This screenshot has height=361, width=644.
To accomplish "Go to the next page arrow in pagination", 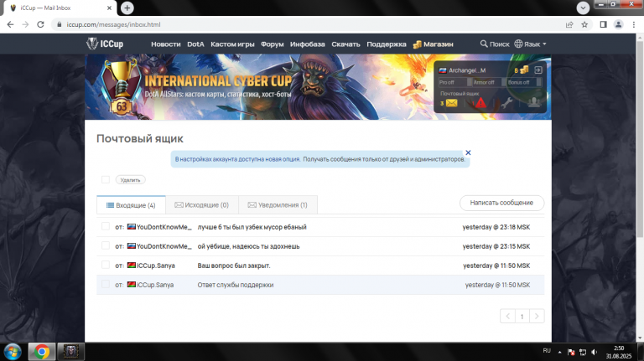I will pyautogui.click(x=537, y=316).
